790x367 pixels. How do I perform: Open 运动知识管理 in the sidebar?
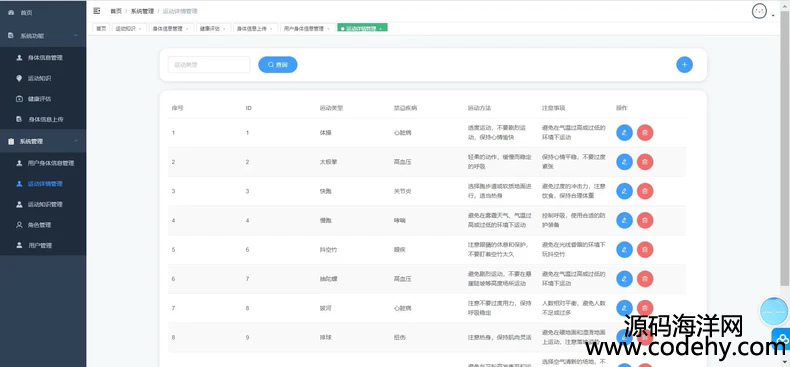pyautogui.click(x=45, y=205)
